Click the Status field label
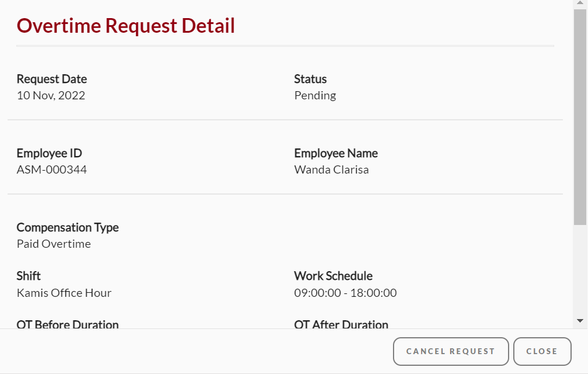The height and width of the screenshot is (374, 588). 310,79
